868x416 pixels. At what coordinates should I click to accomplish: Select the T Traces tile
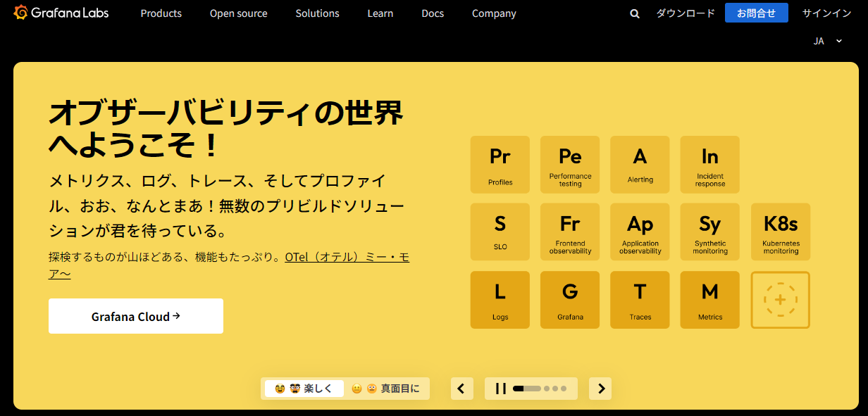coord(640,300)
